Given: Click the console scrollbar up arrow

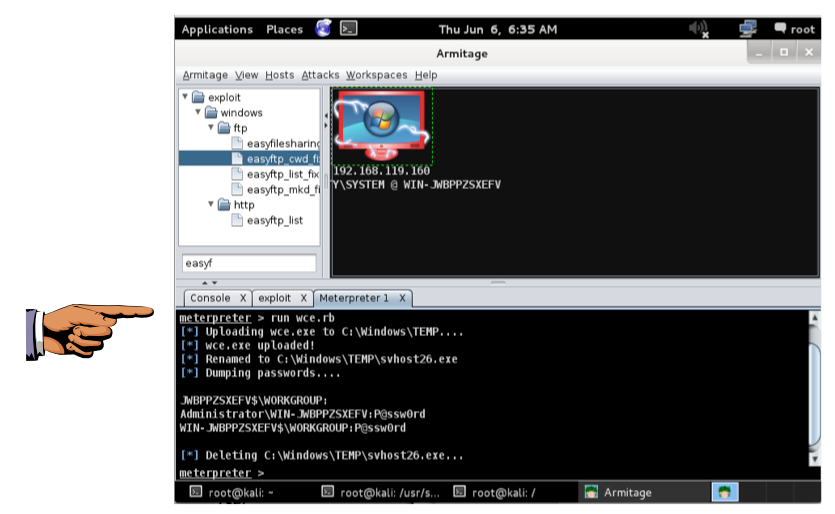Looking at the screenshot, I should pyautogui.click(x=814, y=317).
